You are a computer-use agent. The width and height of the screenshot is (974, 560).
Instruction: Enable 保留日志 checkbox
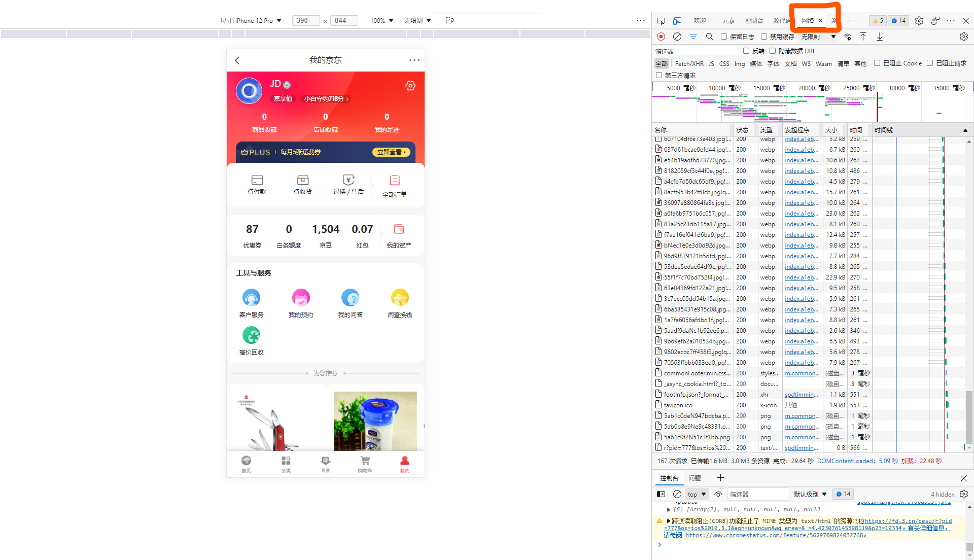(x=724, y=37)
